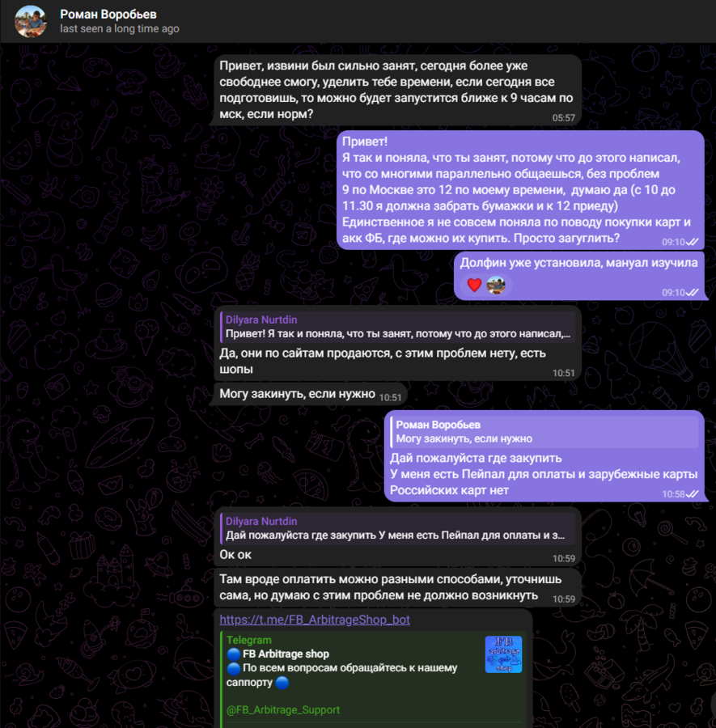Jump to quoted 'Могу закинуть, если нужно' reply

544,432
